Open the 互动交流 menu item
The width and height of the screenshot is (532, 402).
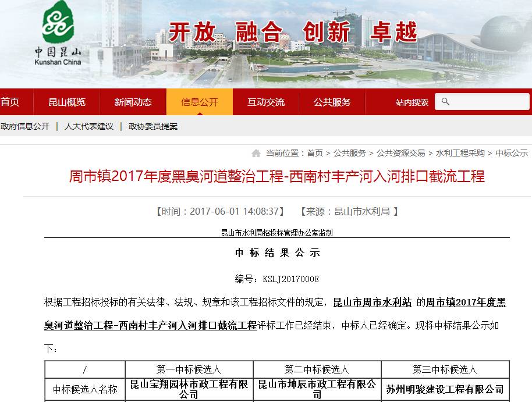click(x=265, y=102)
